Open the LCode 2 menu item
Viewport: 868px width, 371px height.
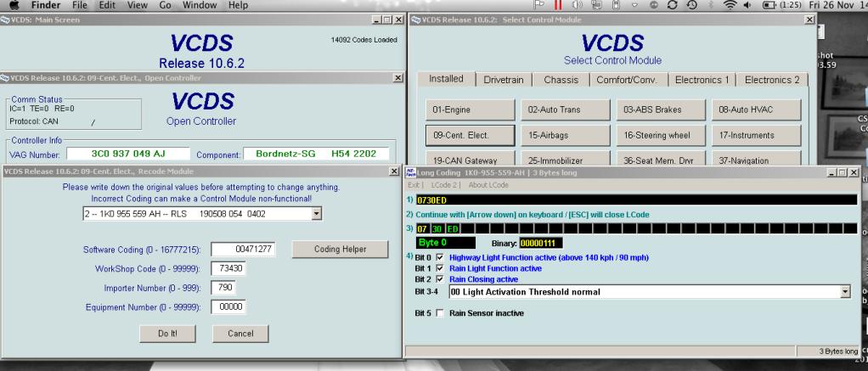pos(444,185)
